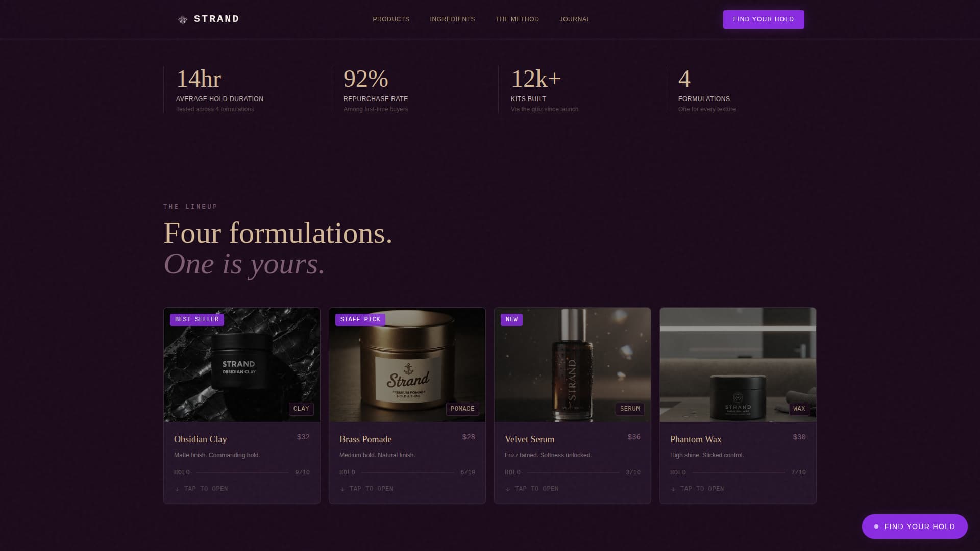Screen dimensions: 980x551
Task: Click 'Matte finish. Commanding hold.' description
Action: [x=217, y=455]
